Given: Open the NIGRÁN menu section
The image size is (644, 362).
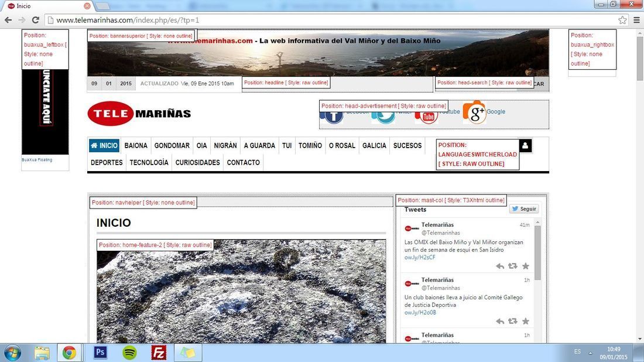Looking at the screenshot, I should click(225, 145).
